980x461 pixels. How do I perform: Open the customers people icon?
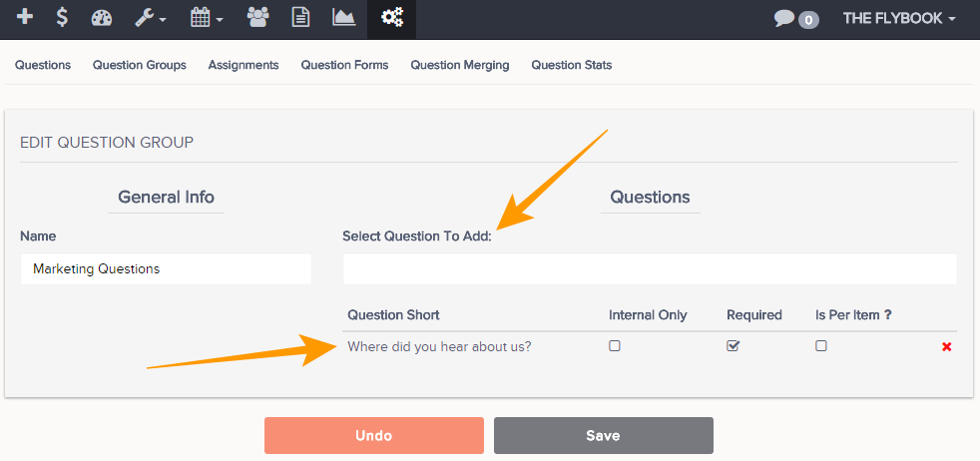257,18
